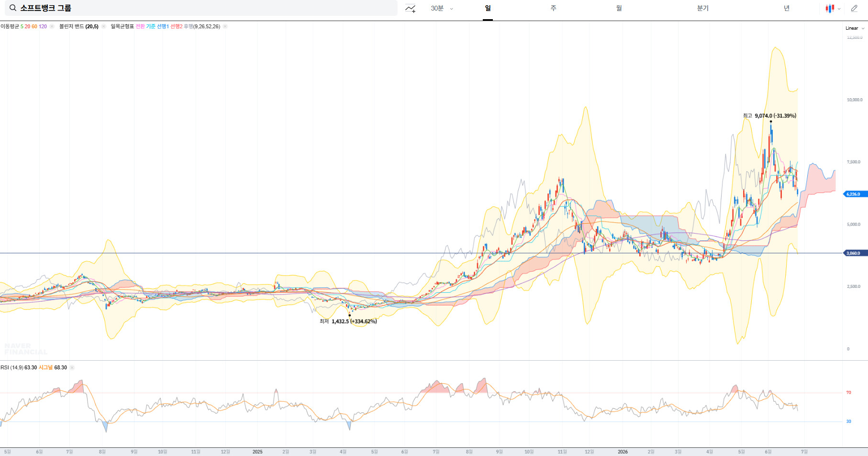Screen dimensions: 868x456
Task: Switch to the 월 monthly tab
Action: pos(619,8)
